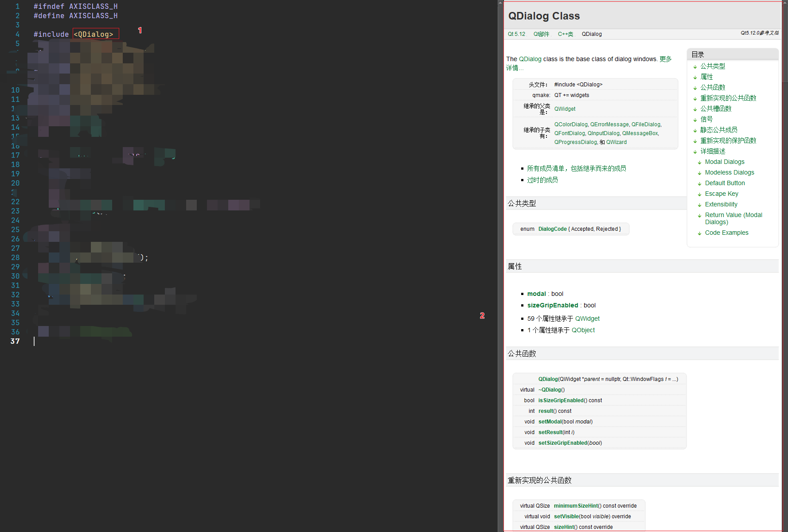Open the sizeGripEnabled property link
788x532 pixels.
click(x=553, y=305)
